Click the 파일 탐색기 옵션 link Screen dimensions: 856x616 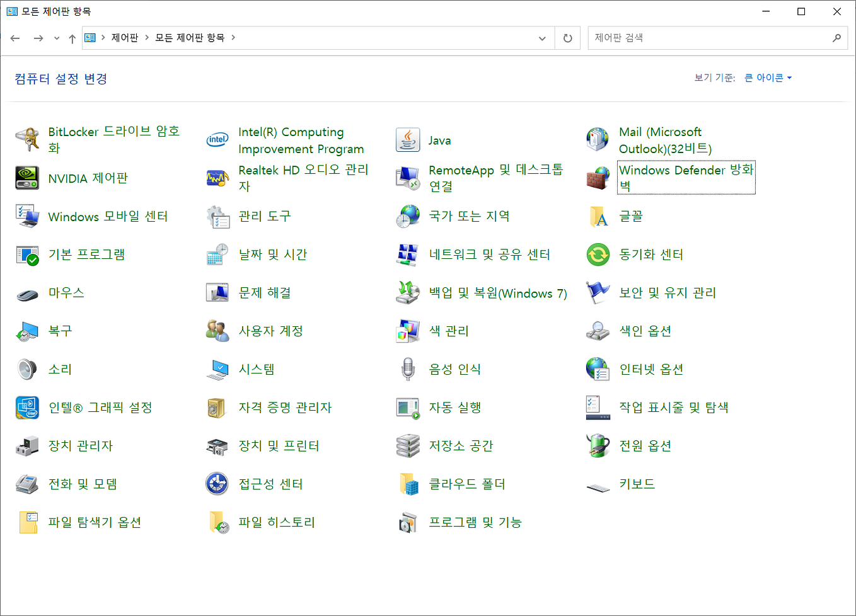pyautogui.click(x=95, y=522)
